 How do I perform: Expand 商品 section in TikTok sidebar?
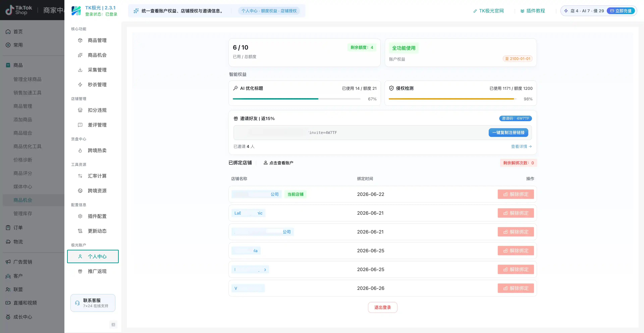point(18,65)
